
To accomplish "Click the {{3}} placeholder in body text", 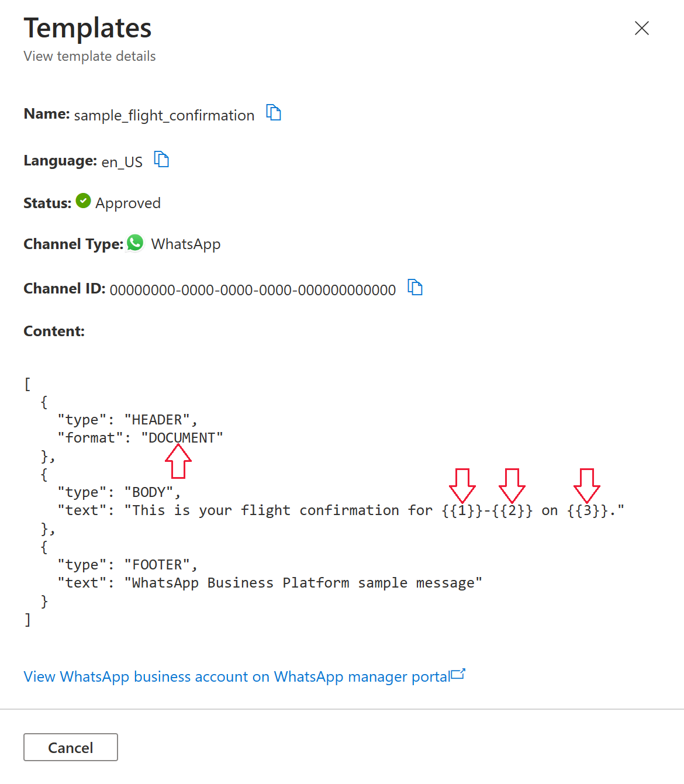I will click(588, 510).
